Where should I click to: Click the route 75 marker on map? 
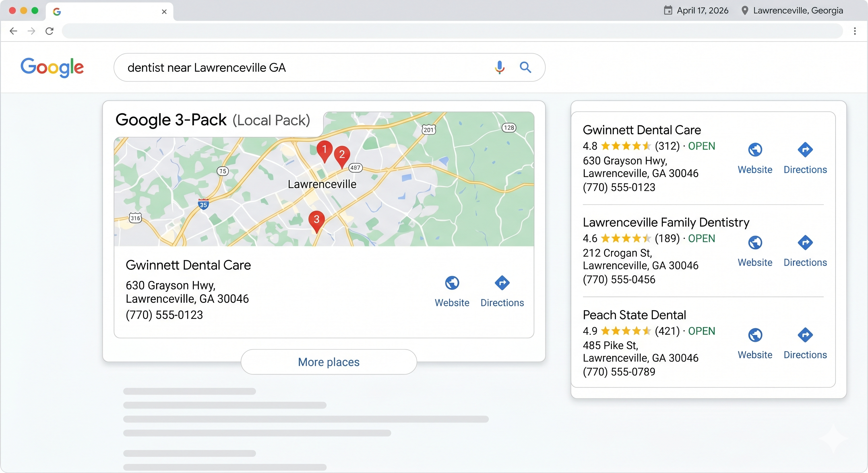(223, 171)
